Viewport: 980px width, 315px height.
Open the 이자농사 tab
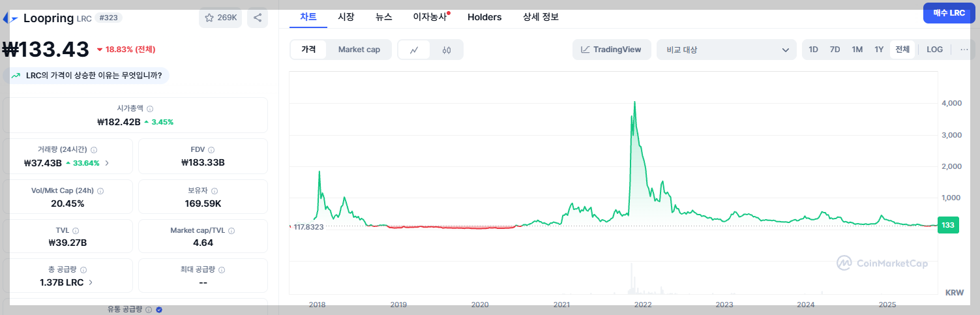pyautogui.click(x=430, y=17)
